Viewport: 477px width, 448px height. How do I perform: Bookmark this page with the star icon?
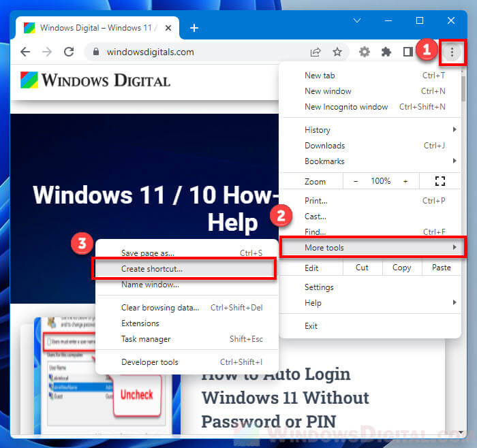click(x=337, y=52)
